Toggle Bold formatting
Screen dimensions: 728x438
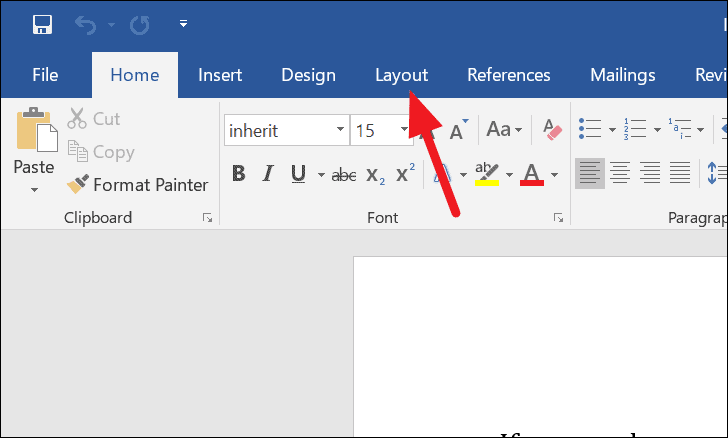(239, 174)
